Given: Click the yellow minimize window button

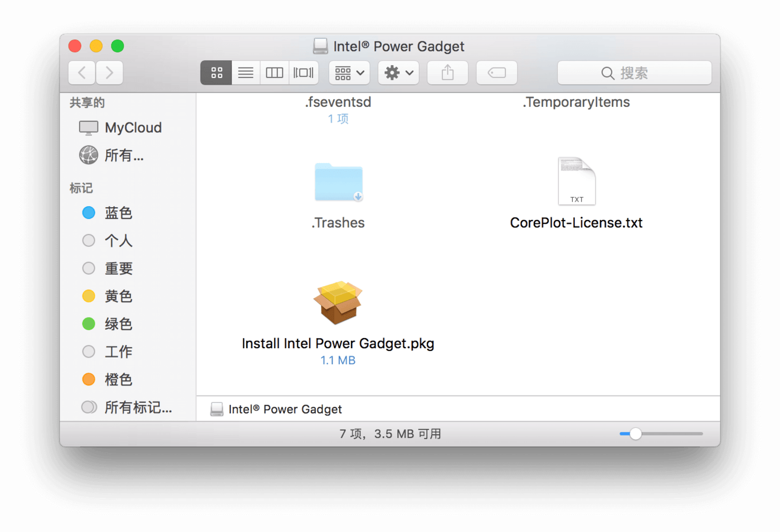Looking at the screenshot, I should [96, 46].
